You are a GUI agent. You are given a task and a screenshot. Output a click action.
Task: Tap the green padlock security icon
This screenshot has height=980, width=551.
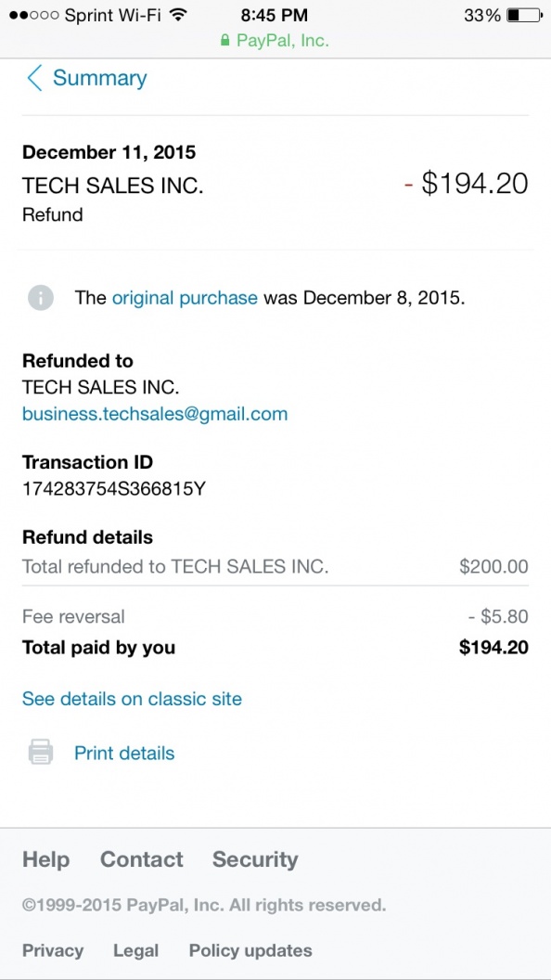click(224, 41)
